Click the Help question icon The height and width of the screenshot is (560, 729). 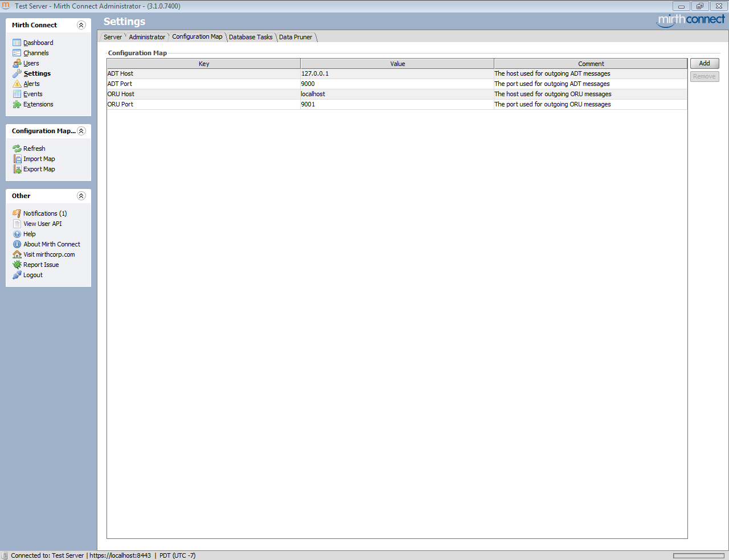click(x=17, y=234)
